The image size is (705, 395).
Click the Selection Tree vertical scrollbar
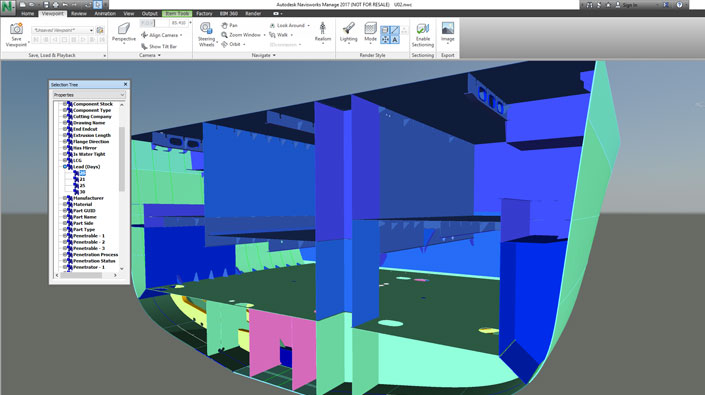tap(122, 186)
